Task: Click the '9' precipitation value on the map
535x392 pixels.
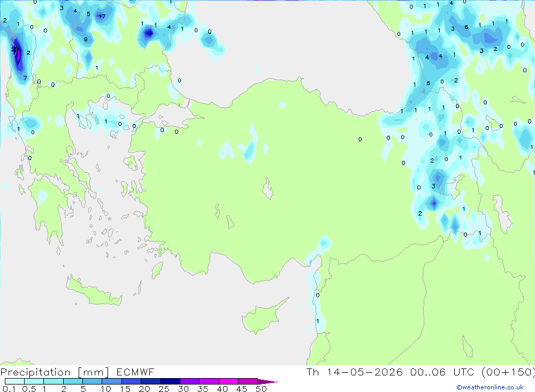Action: click(x=86, y=40)
